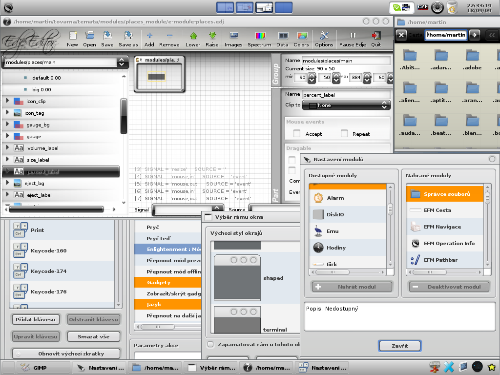Tick the Repeat mouse events checkbox

pyautogui.click(x=344, y=133)
